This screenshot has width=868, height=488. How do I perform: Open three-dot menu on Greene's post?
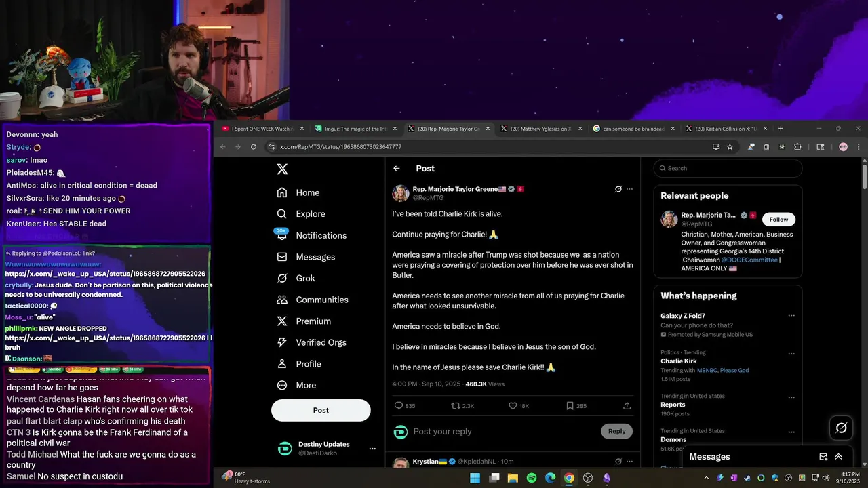click(x=629, y=189)
